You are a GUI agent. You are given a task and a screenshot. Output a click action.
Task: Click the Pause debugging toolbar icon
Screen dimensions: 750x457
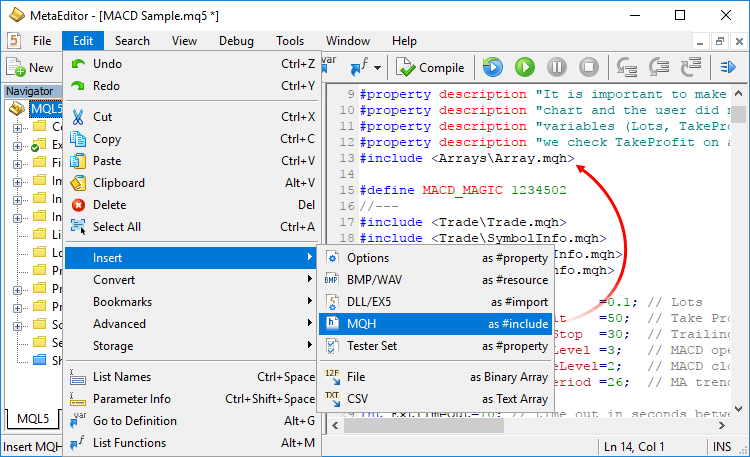coord(556,68)
